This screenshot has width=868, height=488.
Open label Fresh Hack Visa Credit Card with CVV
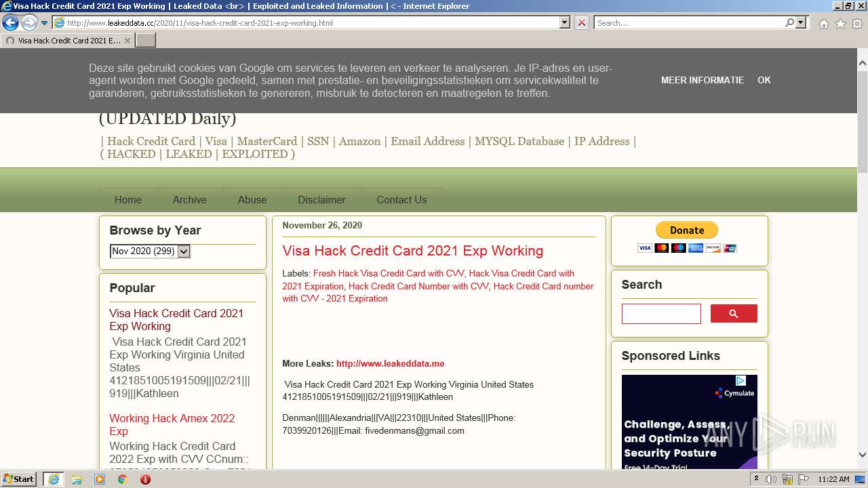(389, 274)
